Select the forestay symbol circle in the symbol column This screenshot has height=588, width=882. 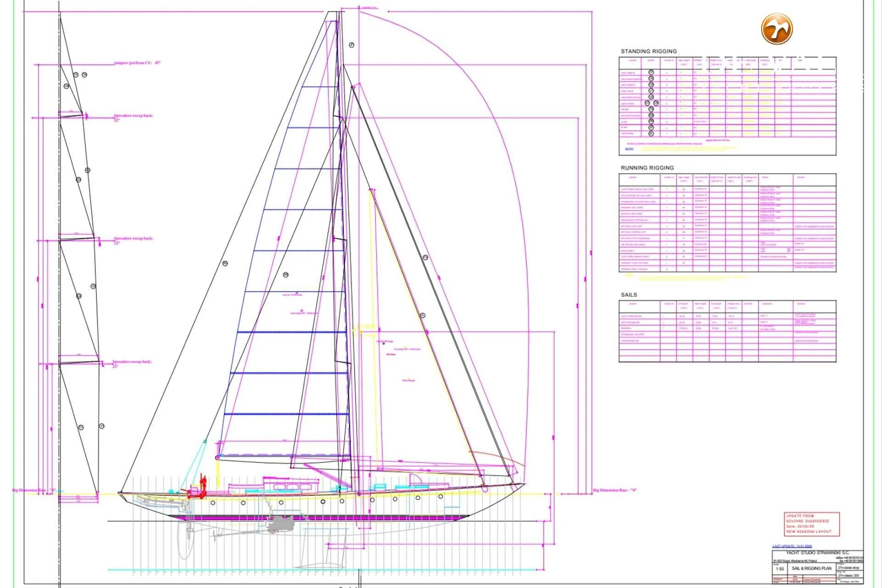point(651,109)
